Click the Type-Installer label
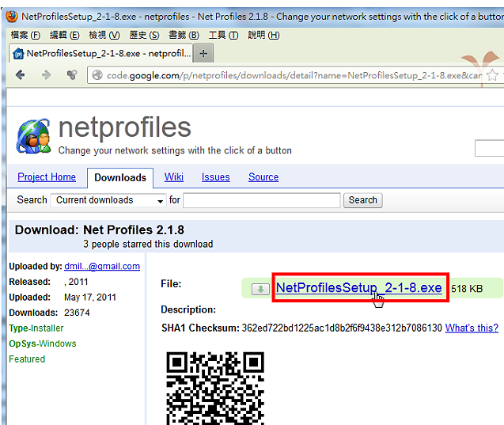Screen dimensions: 504x425 36,328
